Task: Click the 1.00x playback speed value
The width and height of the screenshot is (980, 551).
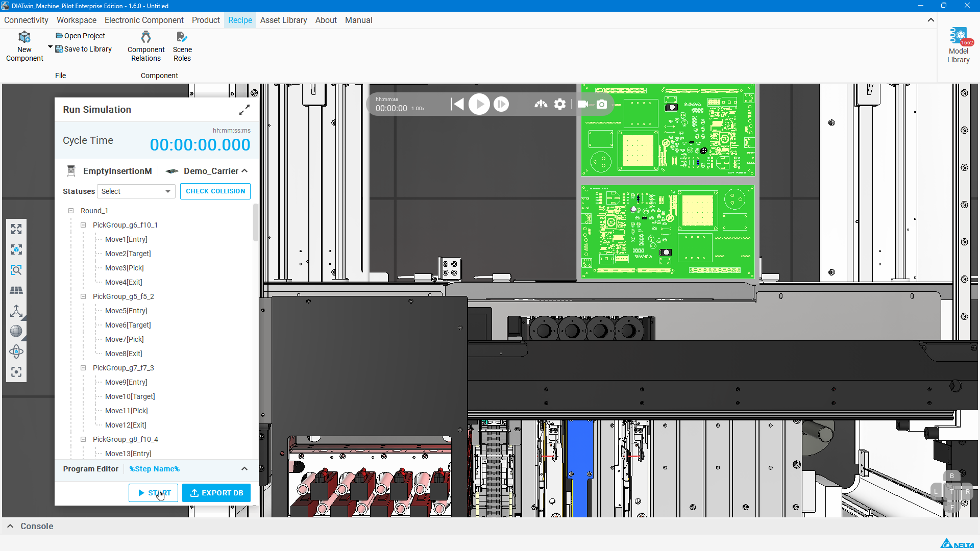Action: 418,109
